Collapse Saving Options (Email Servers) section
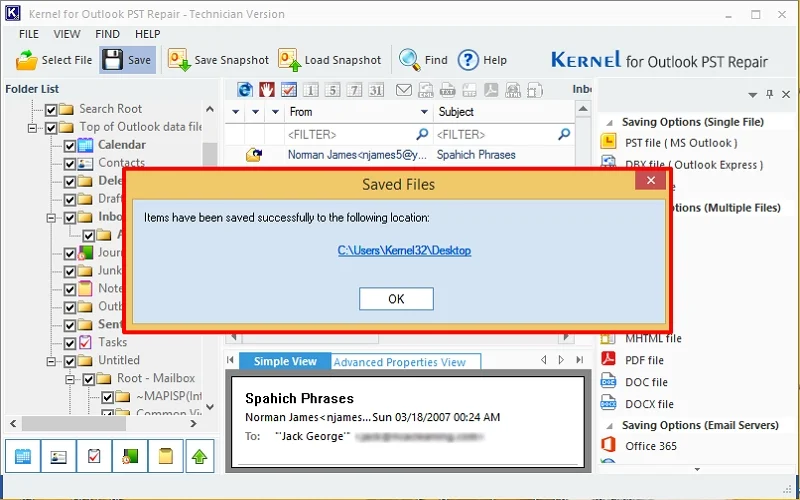 click(609, 426)
